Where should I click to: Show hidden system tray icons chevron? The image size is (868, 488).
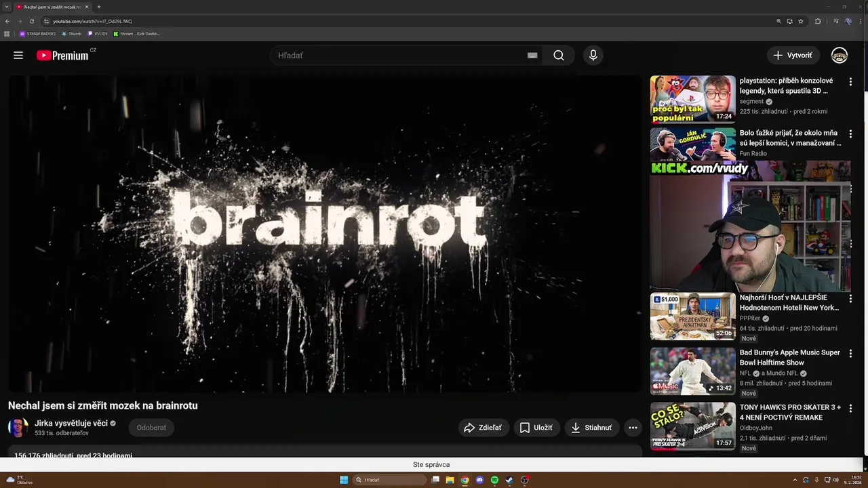click(x=795, y=480)
